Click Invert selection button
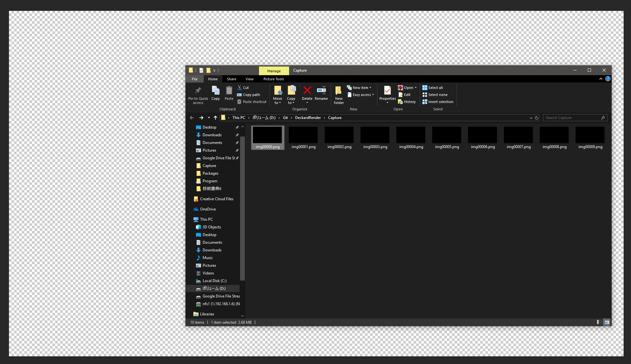631x364 pixels. coord(438,102)
